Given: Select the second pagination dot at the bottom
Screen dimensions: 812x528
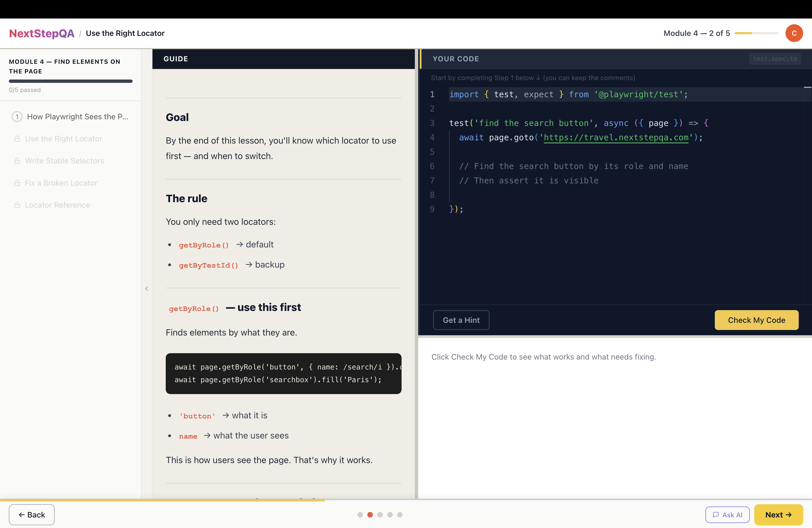Looking at the screenshot, I should 370,515.
